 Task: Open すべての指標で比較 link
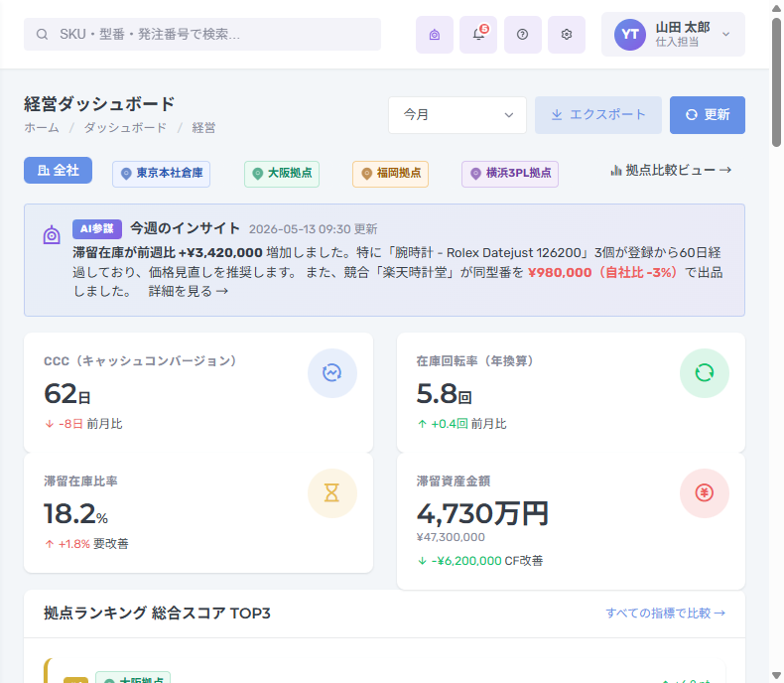[666, 613]
